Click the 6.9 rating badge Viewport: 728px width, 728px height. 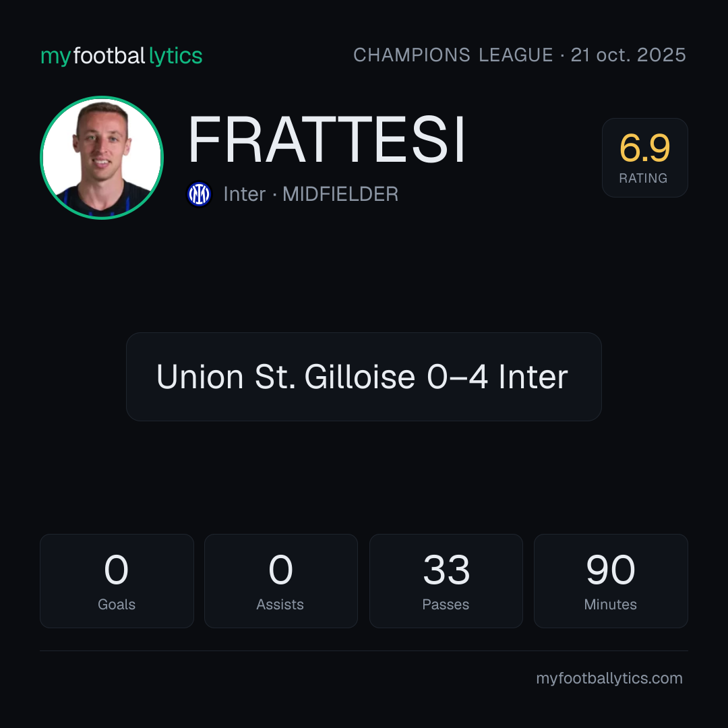click(645, 158)
